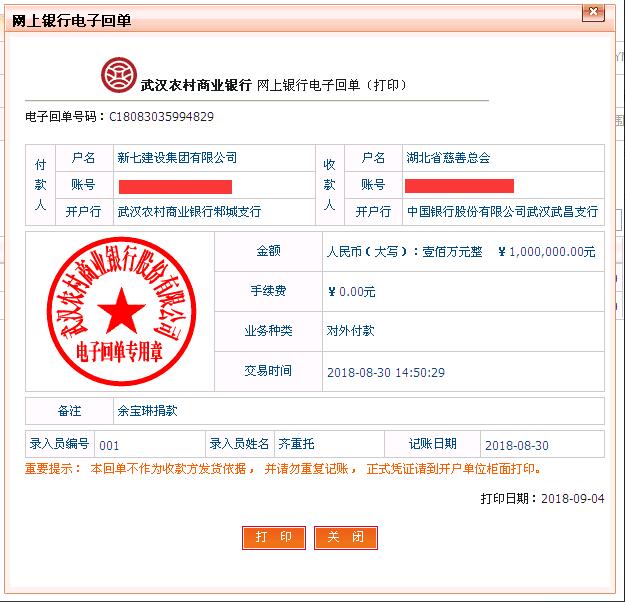This screenshot has height=602, width=625.
Task: Click the 录入员编号 label cell
Action: pyautogui.click(x=60, y=444)
